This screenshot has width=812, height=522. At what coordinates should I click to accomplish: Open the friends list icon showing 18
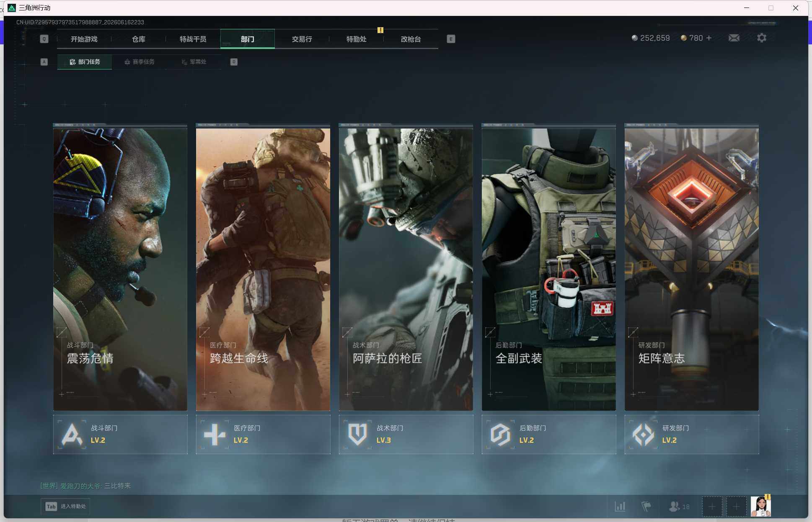coord(679,507)
